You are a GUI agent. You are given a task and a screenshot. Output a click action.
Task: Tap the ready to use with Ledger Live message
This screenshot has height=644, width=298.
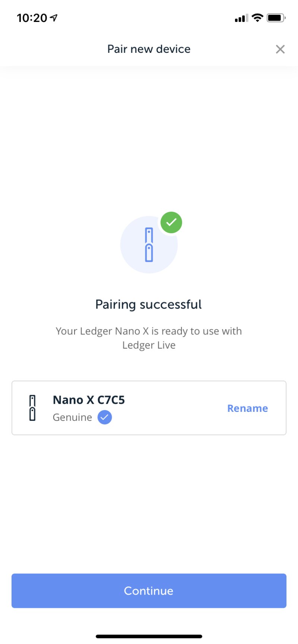tap(149, 338)
